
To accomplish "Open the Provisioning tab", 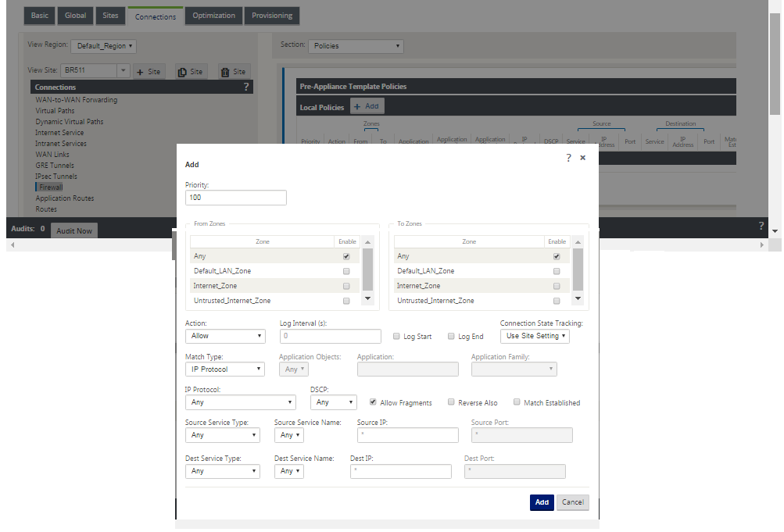I will click(x=272, y=16).
